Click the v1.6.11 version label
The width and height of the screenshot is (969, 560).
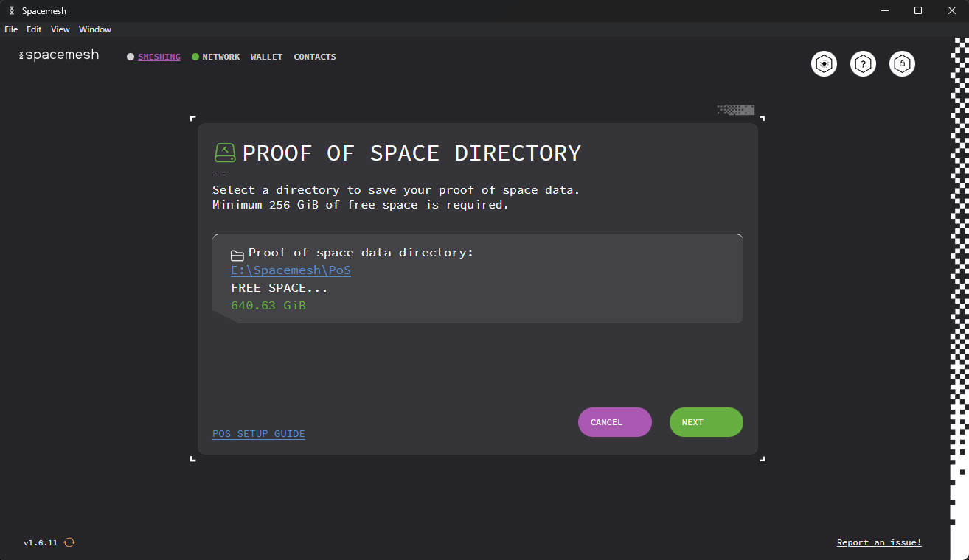point(41,543)
